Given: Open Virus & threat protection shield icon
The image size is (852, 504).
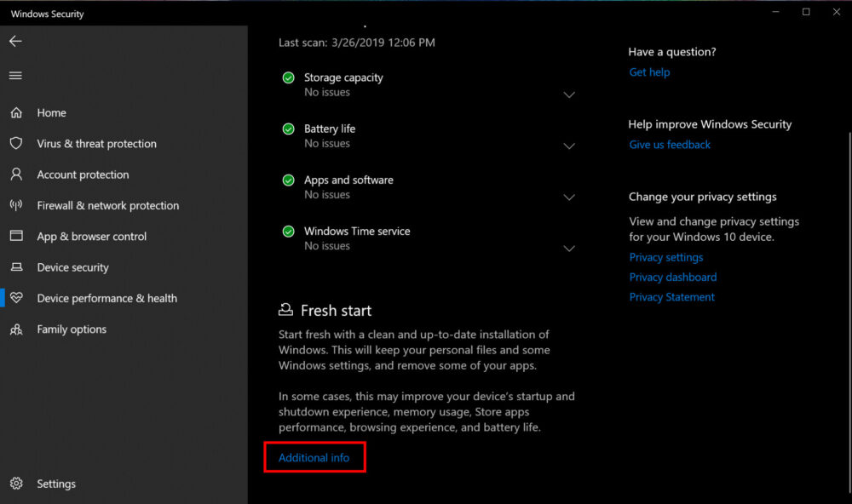Looking at the screenshot, I should (16, 143).
